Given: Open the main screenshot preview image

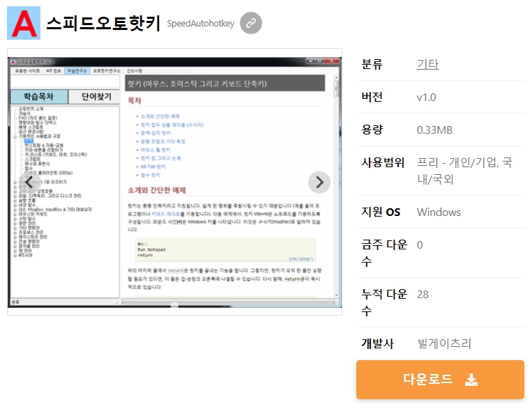Looking at the screenshot, I should pos(174,182).
